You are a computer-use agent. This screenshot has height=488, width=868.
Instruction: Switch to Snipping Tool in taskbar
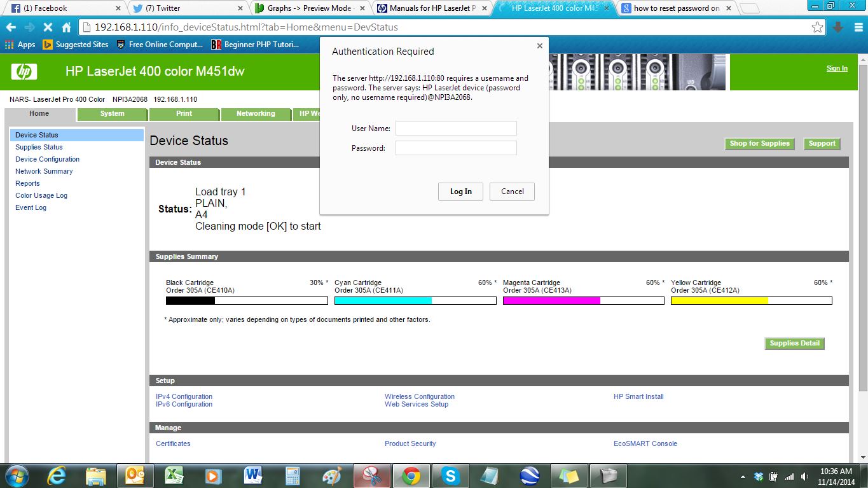pyautogui.click(x=372, y=476)
